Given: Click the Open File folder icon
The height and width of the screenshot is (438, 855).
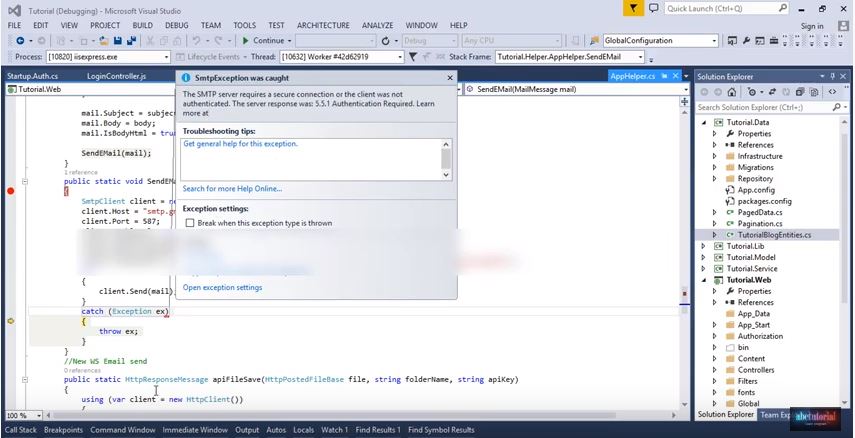Looking at the screenshot, I should point(104,41).
